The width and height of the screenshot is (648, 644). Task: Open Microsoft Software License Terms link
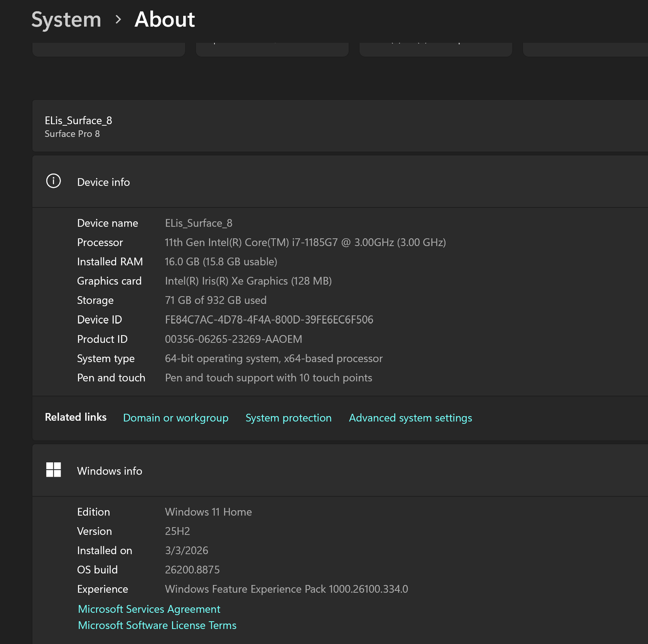[157, 625]
